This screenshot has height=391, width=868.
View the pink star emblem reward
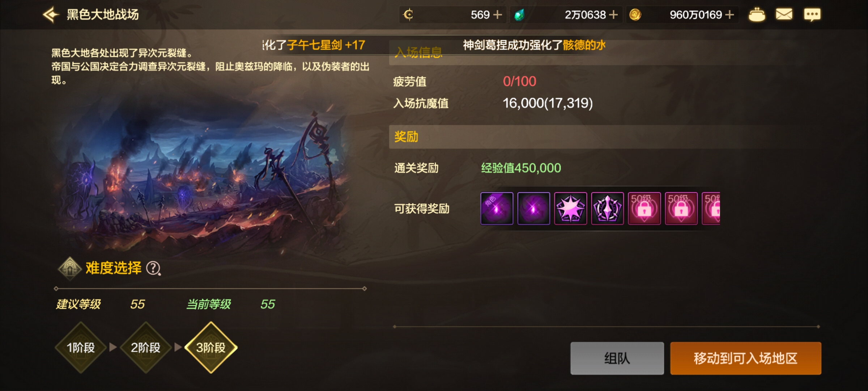(x=570, y=209)
